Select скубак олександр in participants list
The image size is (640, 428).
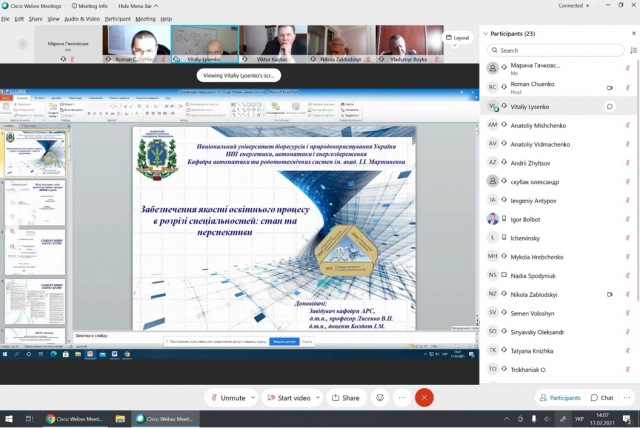point(558,182)
